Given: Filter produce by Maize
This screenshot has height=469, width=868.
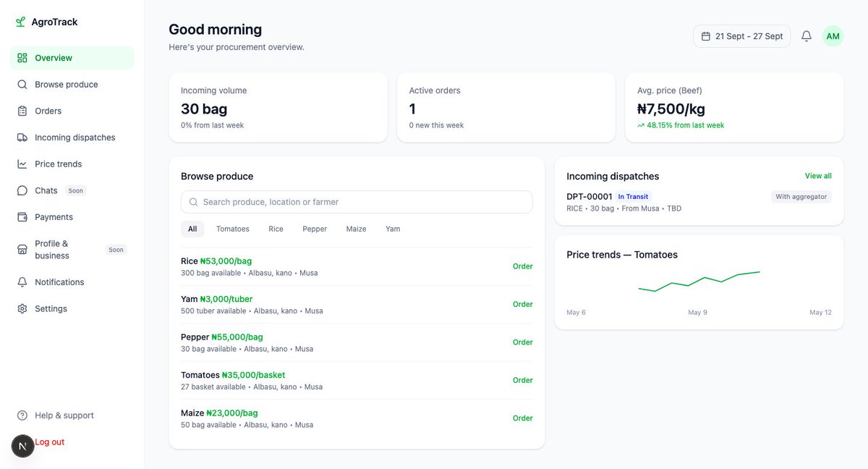Looking at the screenshot, I should [x=357, y=229].
